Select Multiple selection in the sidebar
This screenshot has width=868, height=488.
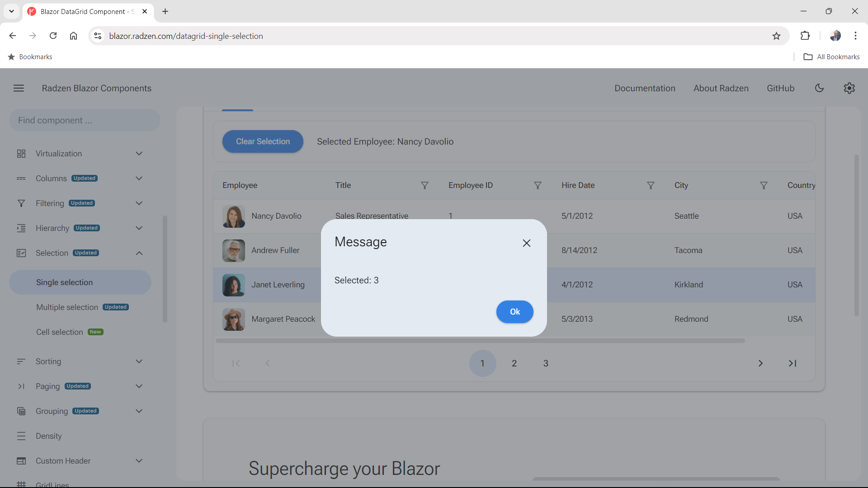(67, 307)
